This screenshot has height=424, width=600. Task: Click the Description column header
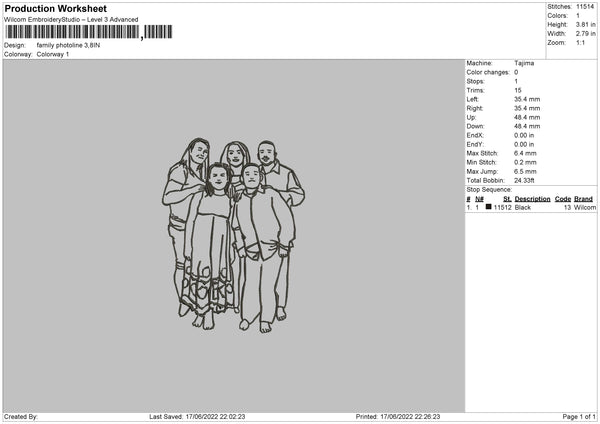pos(532,199)
